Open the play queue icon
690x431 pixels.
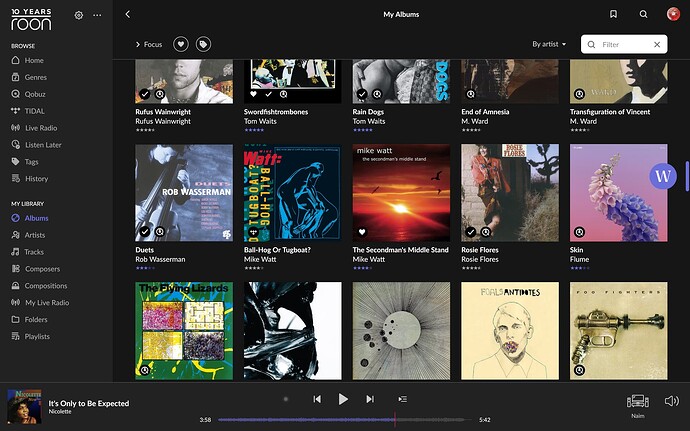(x=403, y=399)
